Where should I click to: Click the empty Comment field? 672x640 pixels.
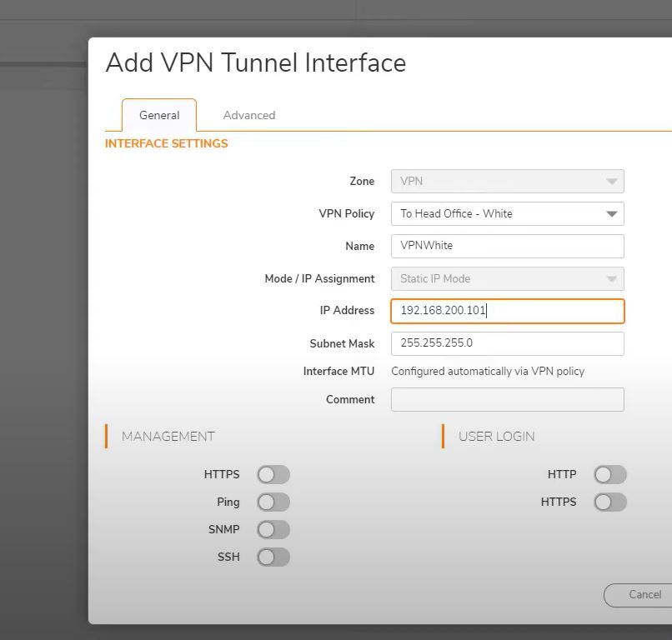click(507, 399)
